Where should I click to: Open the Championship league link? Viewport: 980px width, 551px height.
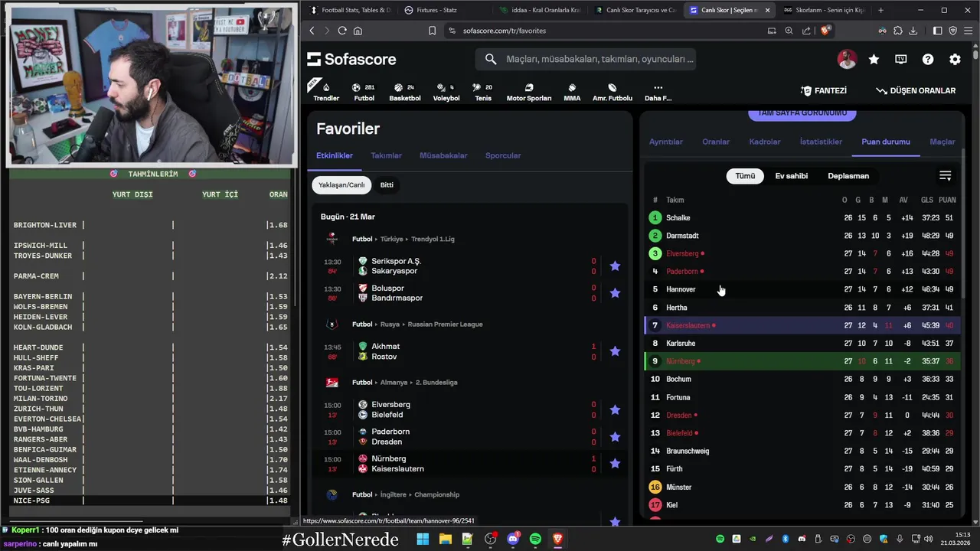click(x=437, y=495)
